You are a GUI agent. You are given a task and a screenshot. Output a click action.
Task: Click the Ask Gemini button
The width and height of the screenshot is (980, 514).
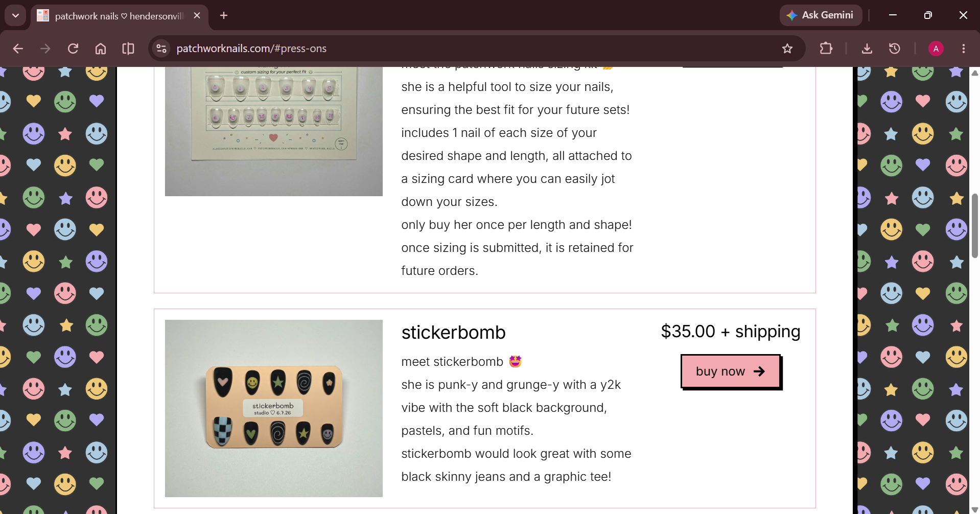click(821, 15)
